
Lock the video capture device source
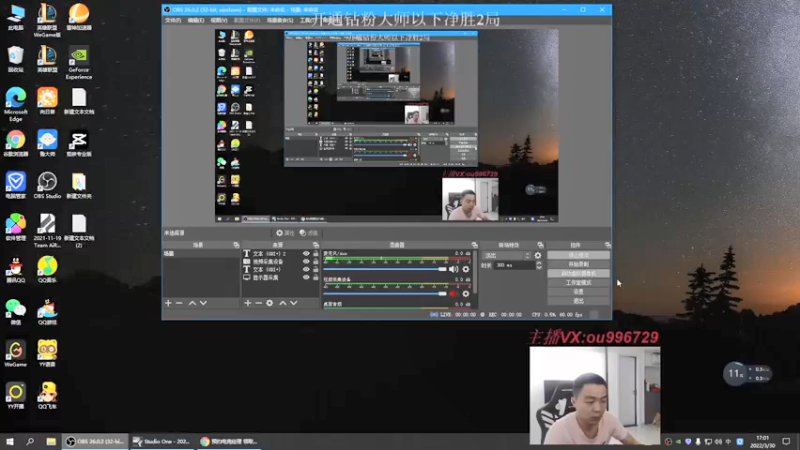pos(315,261)
